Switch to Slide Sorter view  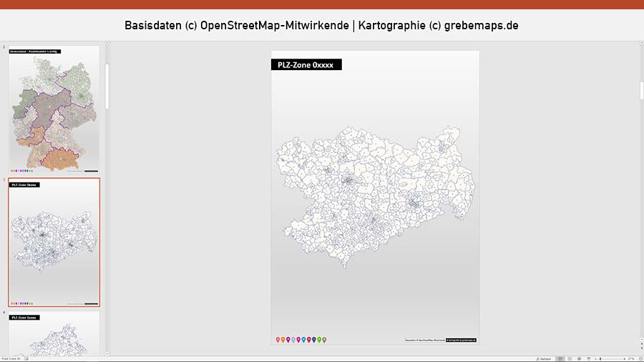(570, 358)
